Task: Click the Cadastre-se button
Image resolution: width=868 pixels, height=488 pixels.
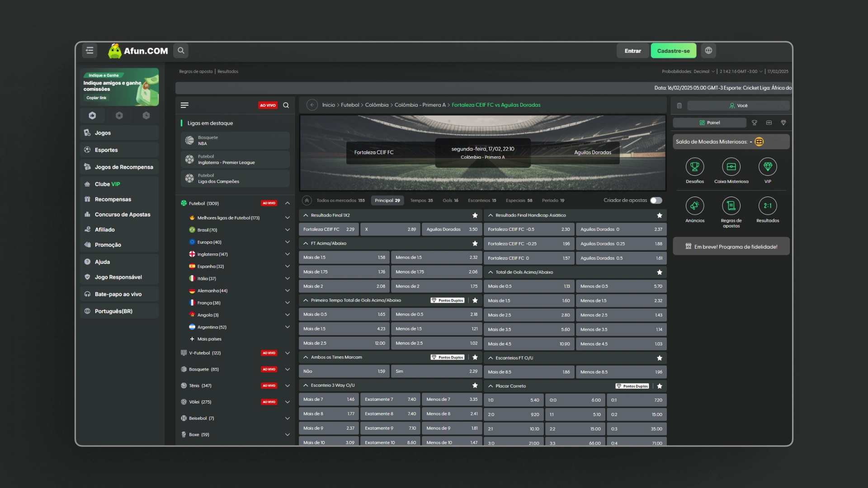Action: tap(673, 51)
